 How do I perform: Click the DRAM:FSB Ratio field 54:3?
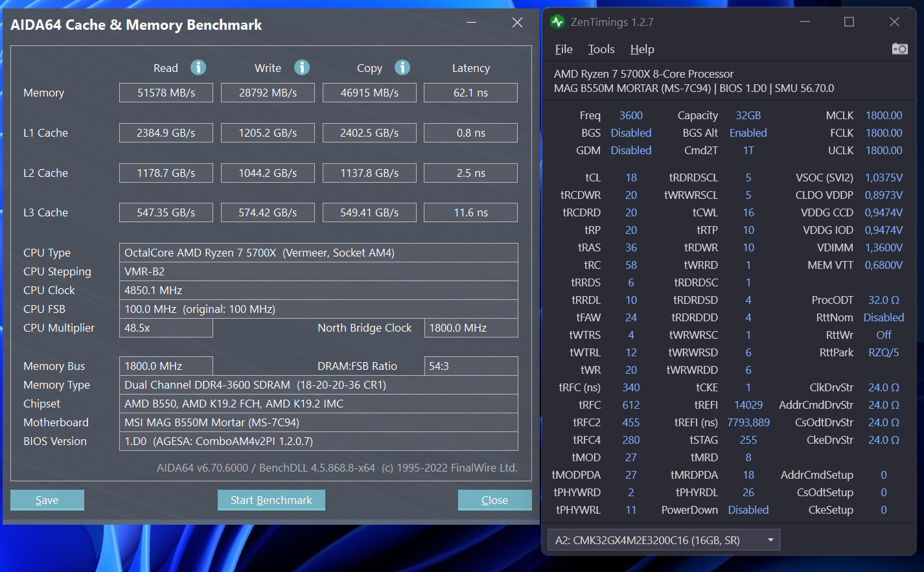[471, 366]
